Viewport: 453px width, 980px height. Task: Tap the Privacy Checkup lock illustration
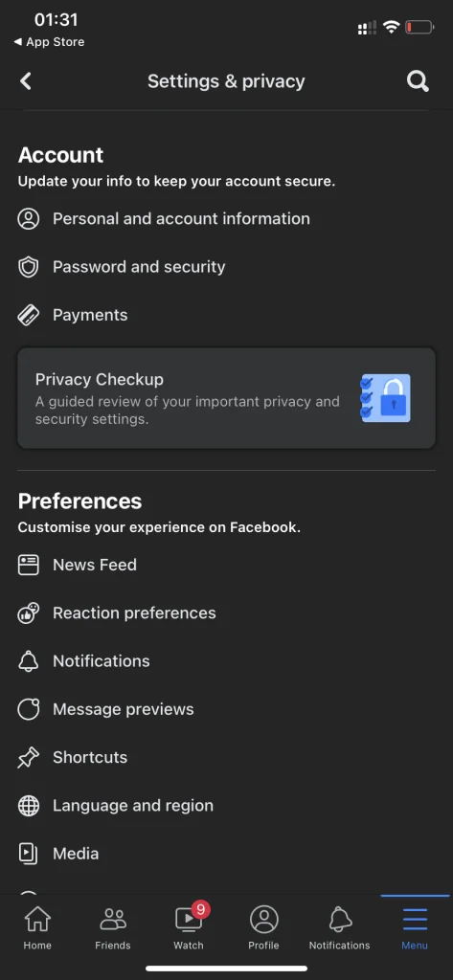(x=385, y=398)
